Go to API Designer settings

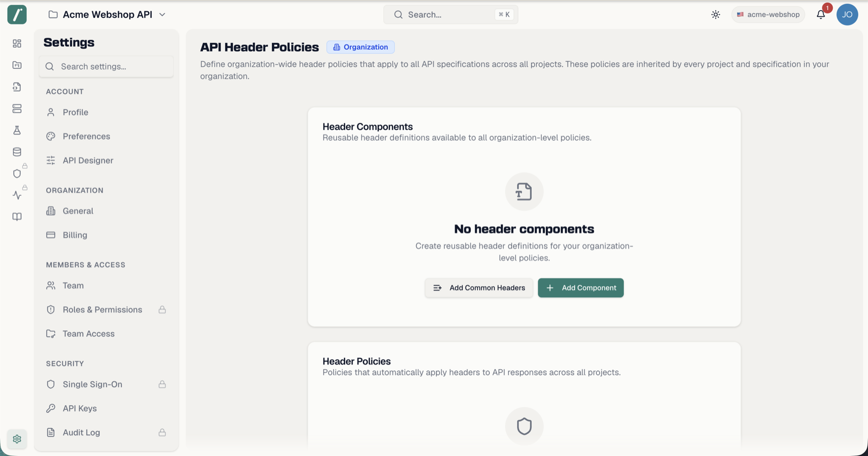click(x=106, y=160)
